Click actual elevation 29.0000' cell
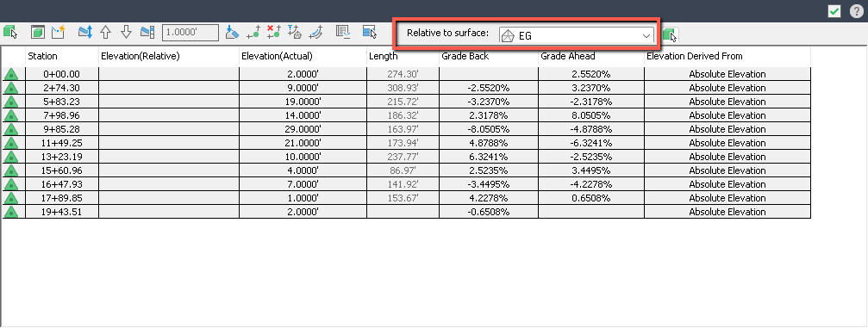The width and height of the screenshot is (868, 328). point(303,129)
